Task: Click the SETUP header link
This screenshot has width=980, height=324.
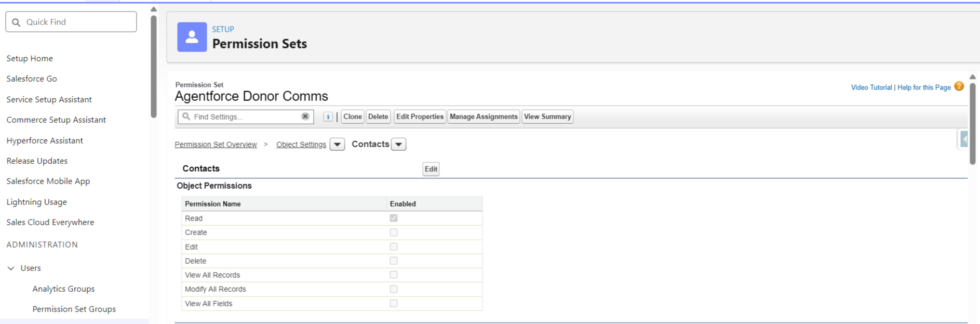Action: 223,29
